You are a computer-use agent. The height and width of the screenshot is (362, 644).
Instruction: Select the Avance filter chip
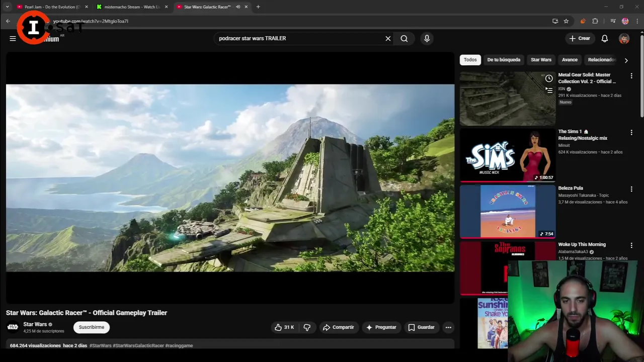(x=570, y=60)
